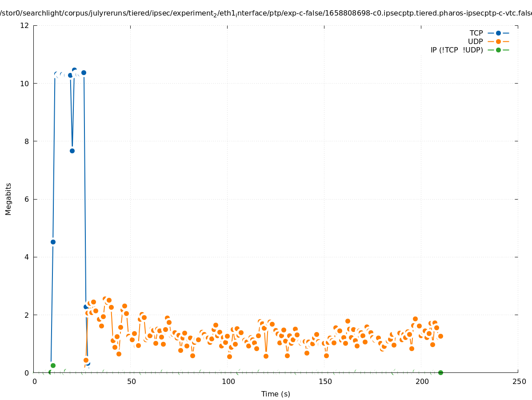Click the green IP legend marker

tap(498, 50)
